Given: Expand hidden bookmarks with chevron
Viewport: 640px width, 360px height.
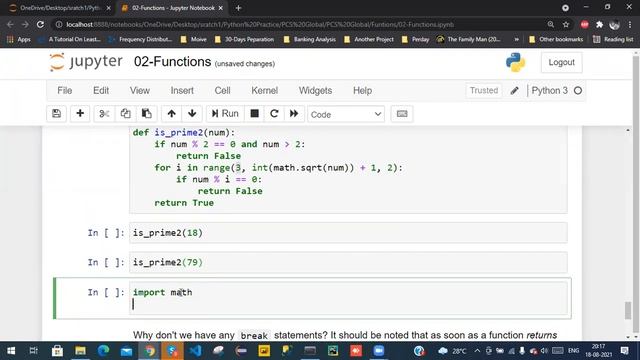Looking at the screenshot, I should pos(516,39).
